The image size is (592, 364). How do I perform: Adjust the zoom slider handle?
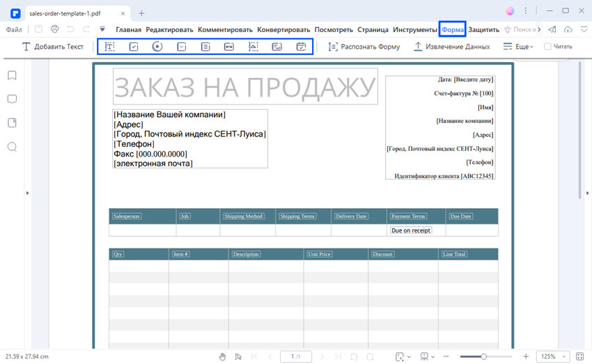click(x=483, y=356)
